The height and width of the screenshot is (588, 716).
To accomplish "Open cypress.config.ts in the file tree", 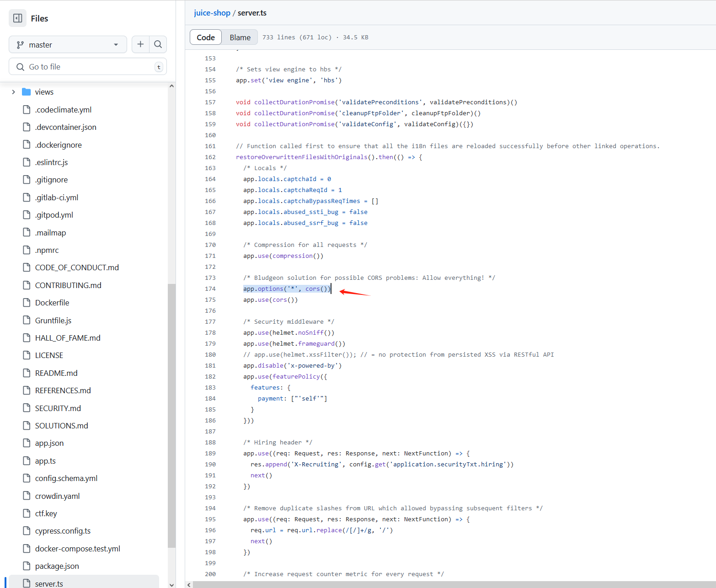I will (x=63, y=531).
